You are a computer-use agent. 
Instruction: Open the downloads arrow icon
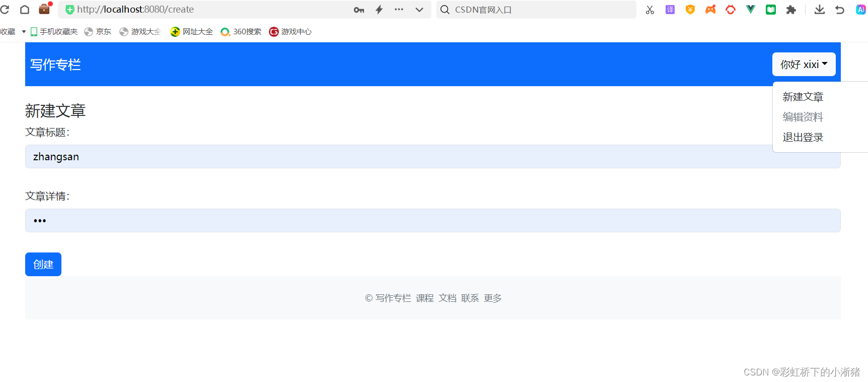tap(820, 10)
